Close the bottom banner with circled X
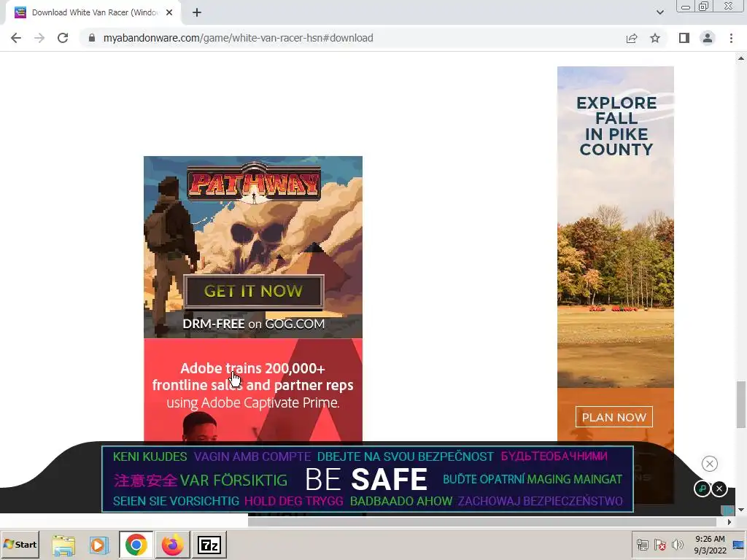The width and height of the screenshot is (747, 560). [x=709, y=464]
